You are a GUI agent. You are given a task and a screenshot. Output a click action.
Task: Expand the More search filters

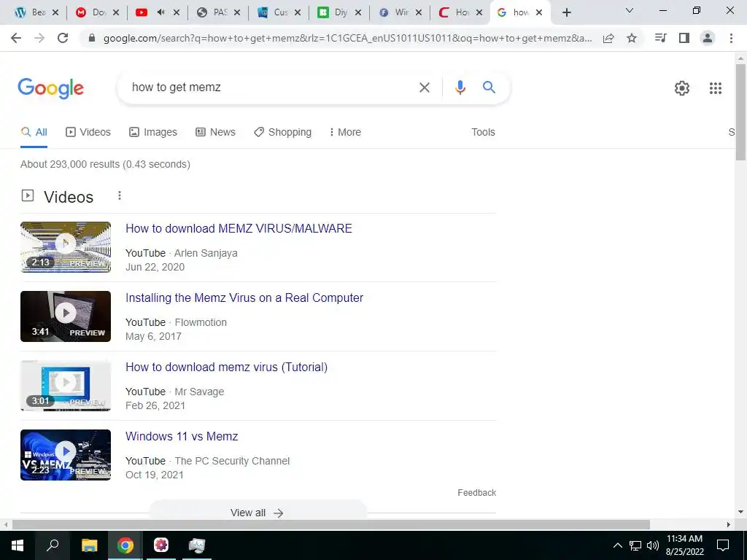[x=345, y=133]
